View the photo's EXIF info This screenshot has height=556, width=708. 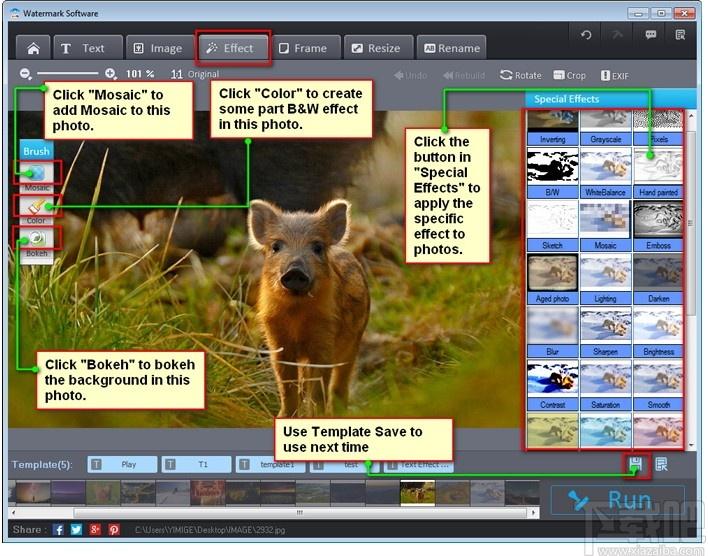tap(613, 75)
